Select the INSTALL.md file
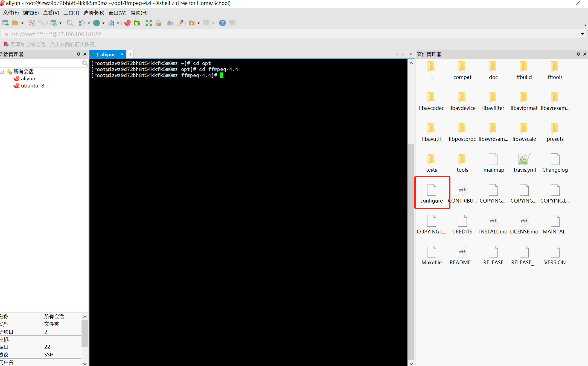 pos(493,224)
